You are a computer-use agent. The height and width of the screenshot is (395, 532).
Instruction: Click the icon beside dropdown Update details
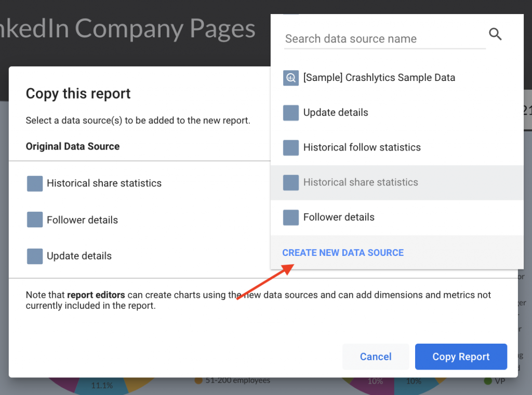point(291,113)
